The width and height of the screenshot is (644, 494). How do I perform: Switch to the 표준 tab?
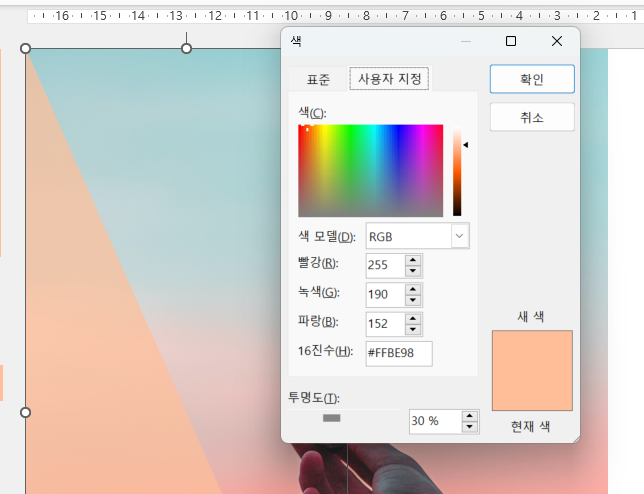click(318, 79)
